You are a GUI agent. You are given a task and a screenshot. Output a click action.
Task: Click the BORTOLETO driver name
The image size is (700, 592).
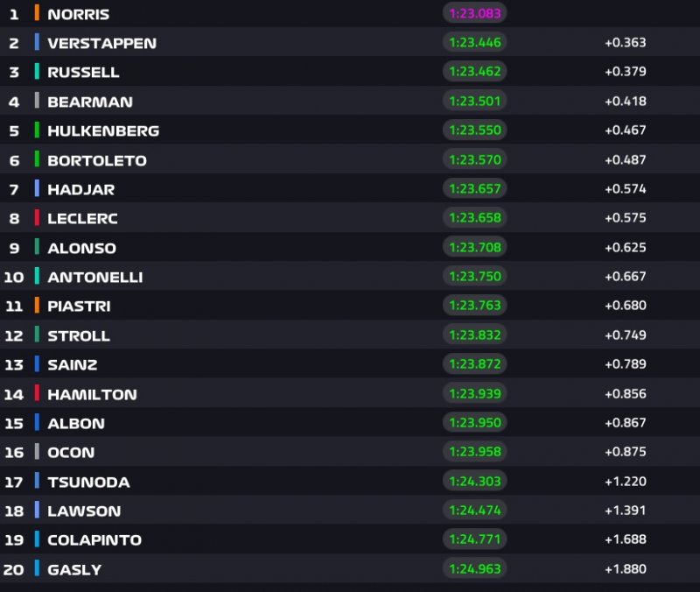pos(96,160)
